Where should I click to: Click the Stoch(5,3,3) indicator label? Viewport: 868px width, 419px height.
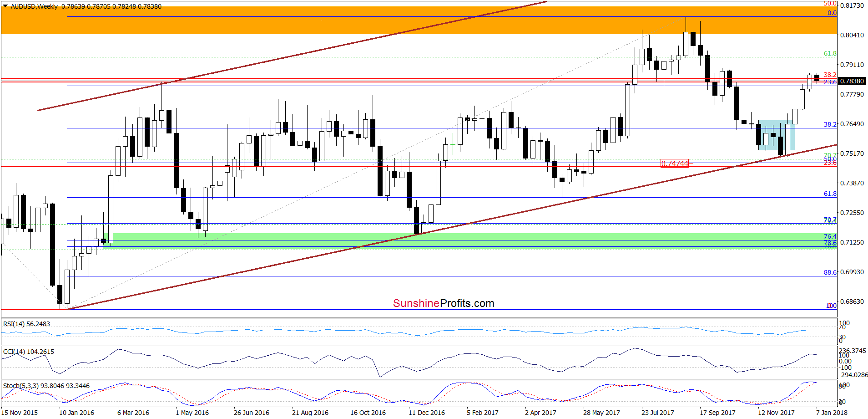(46, 386)
